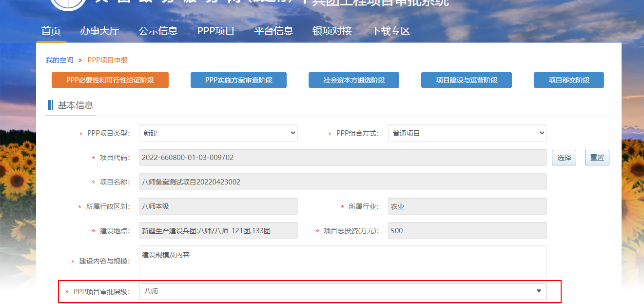Open the 办事大厅 navigation tab
Viewport: 644px width, 304px height.
[x=99, y=31]
